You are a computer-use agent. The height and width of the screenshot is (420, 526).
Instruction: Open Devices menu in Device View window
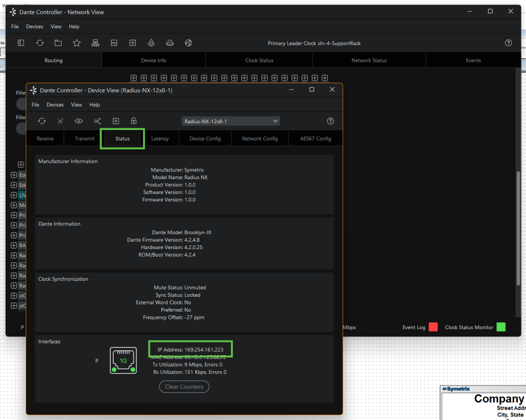point(55,105)
